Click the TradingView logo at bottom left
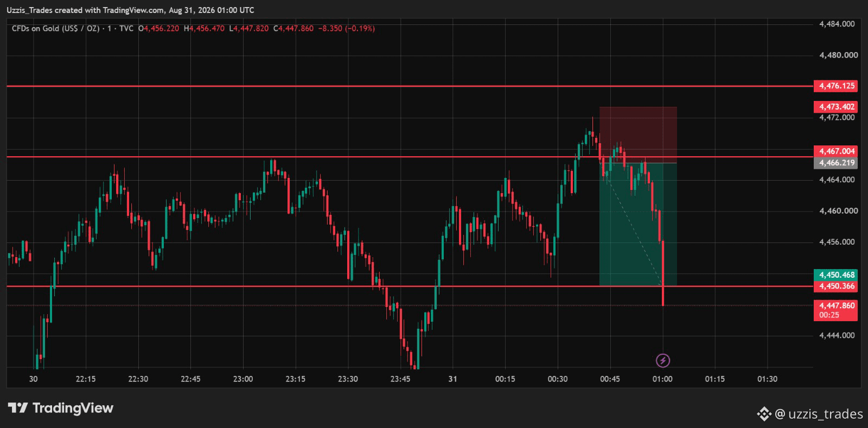The width and height of the screenshot is (868, 428). tap(61, 408)
